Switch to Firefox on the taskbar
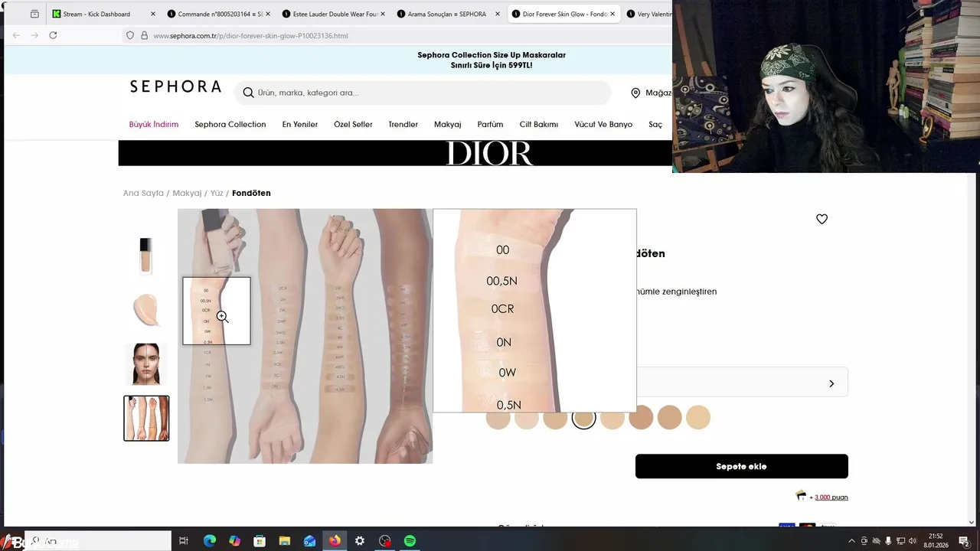The image size is (980, 551). point(335,541)
